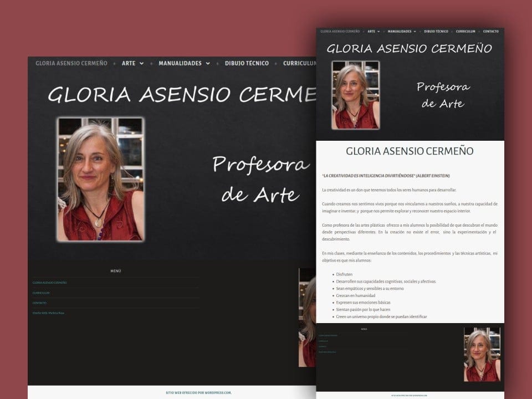Image resolution: width=532 pixels, height=399 pixels.
Task: Click the GLORIA ASENSIO CERMEÑO title on right page
Action: (x=411, y=49)
